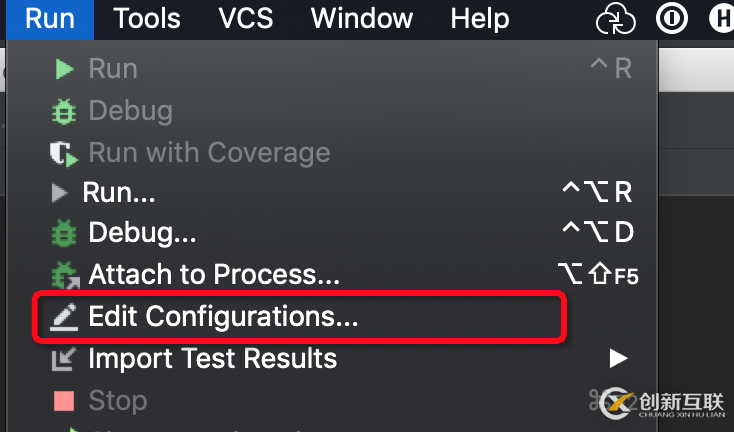Click the Run with Coverage shield icon

[x=64, y=153]
